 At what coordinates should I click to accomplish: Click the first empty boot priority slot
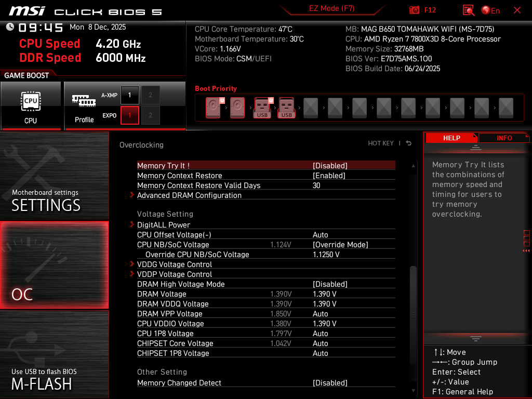click(x=311, y=108)
